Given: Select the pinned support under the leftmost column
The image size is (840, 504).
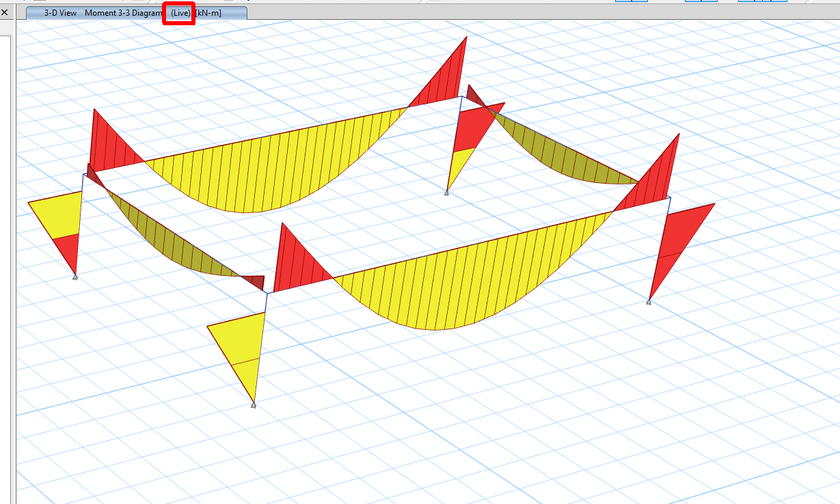Looking at the screenshot, I should pos(75,277).
